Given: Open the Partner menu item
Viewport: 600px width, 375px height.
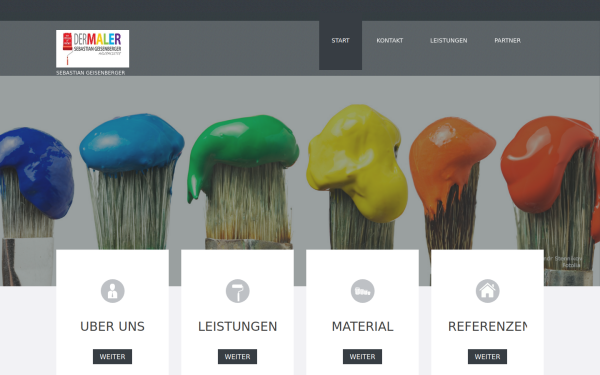Looking at the screenshot, I should coord(507,41).
